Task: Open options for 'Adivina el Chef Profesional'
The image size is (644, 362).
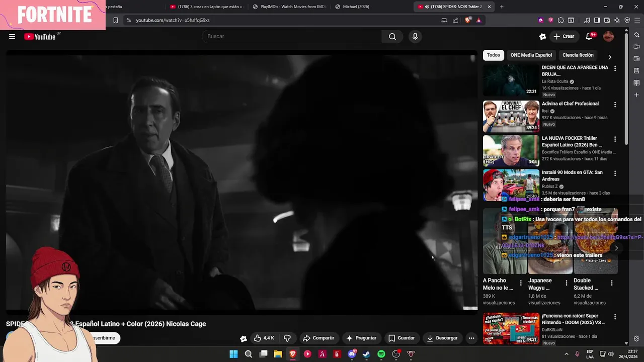Action: [x=615, y=105]
